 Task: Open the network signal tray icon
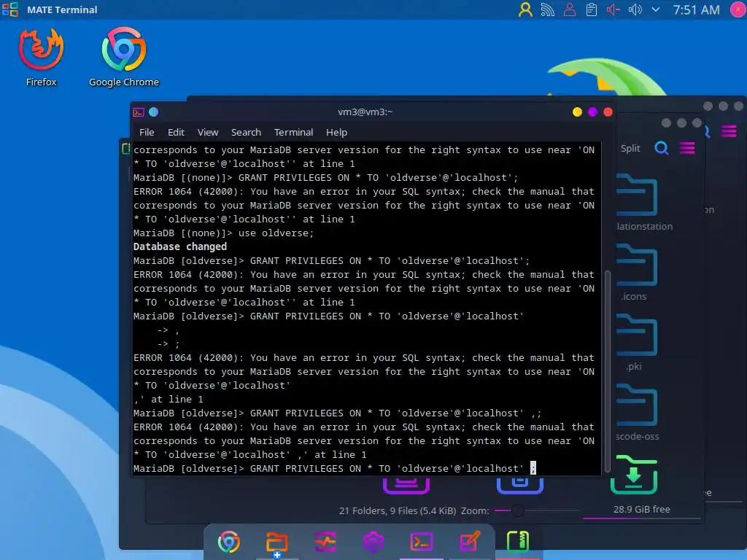pyautogui.click(x=547, y=9)
